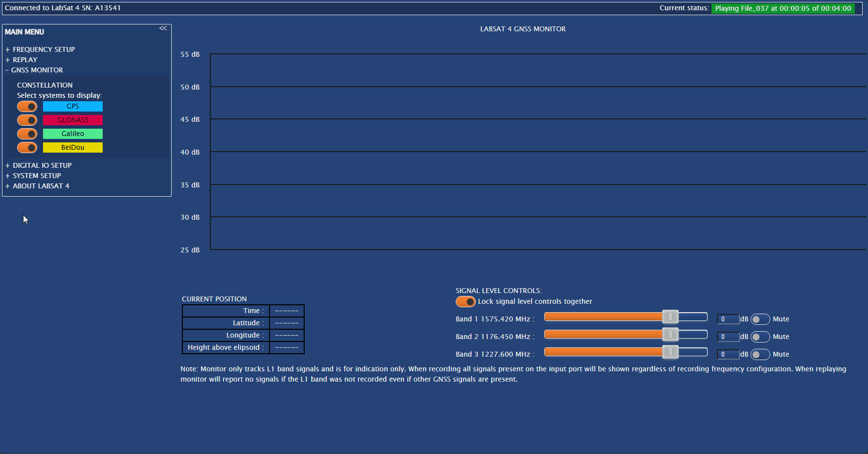Mute Band 3 signal output
The image size is (868, 454).
coord(760,354)
